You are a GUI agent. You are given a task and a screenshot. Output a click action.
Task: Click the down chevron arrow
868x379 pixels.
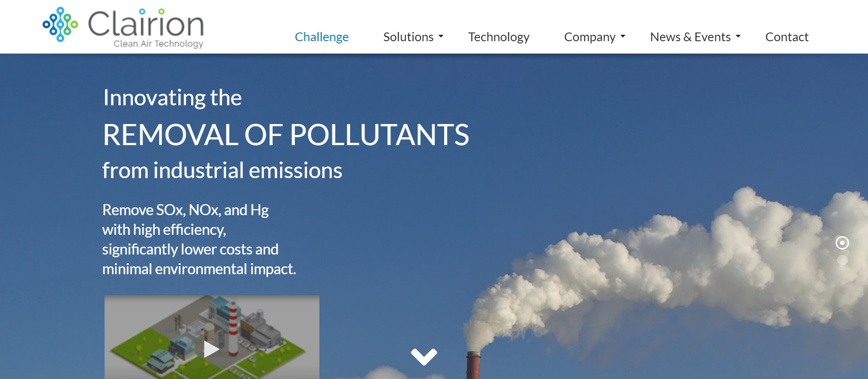tap(424, 357)
